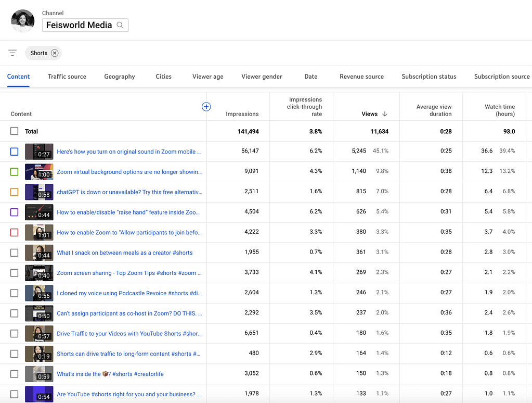532x403 pixels.
Task: Check the box for snack between meals short
Action: [15, 253]
